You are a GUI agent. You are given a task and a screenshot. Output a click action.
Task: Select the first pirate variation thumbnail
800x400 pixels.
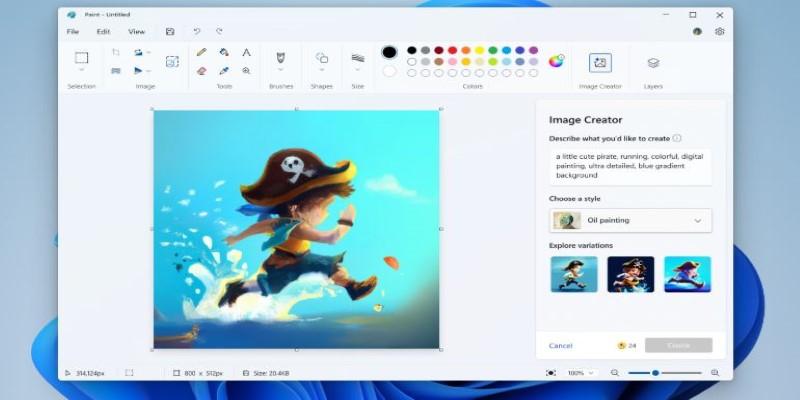pyautogui.click(x=573, y=274)
